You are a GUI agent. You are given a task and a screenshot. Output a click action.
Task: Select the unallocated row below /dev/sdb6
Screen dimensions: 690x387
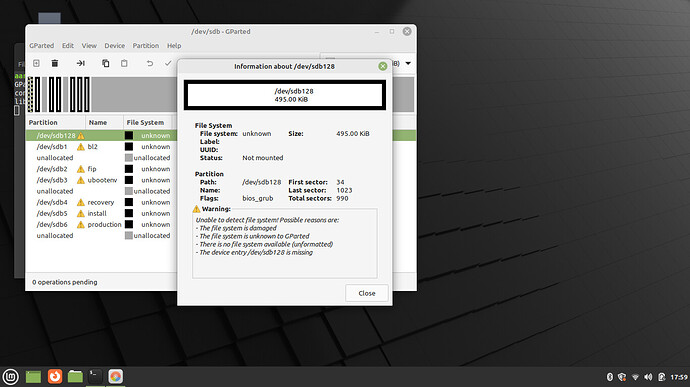101,236
